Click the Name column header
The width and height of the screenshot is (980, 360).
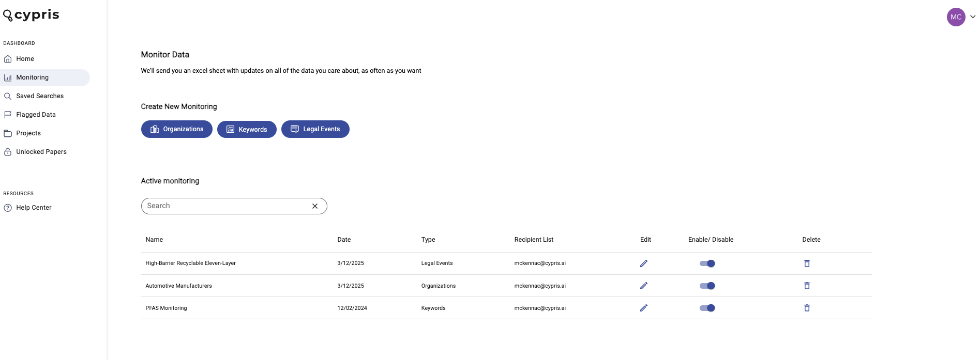(154, 240)
